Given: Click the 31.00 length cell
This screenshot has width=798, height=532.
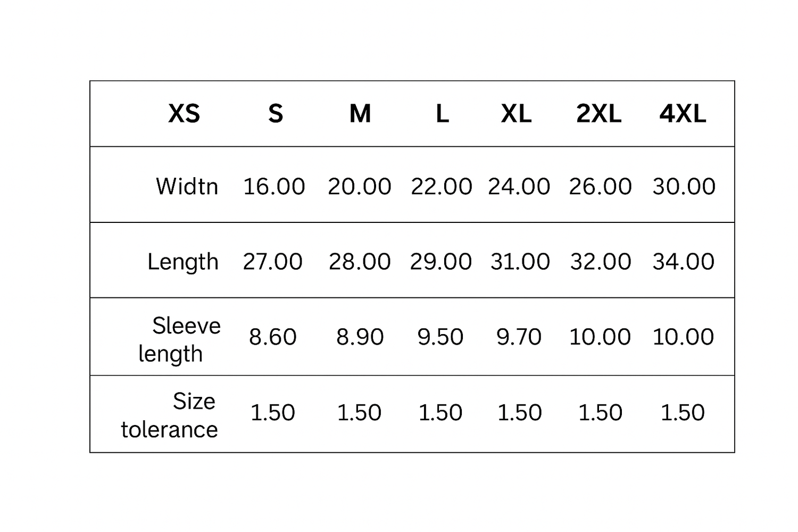Looking at the screenshot, I should click(520, 261).
